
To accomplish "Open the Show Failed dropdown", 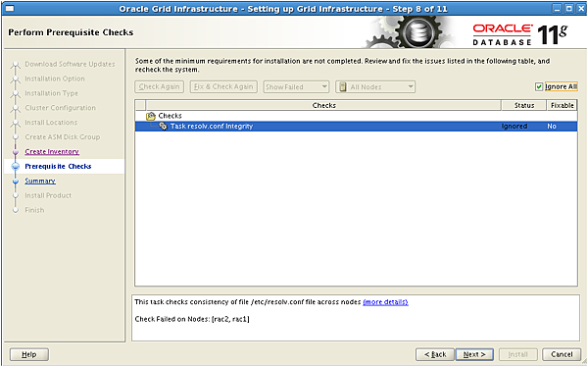I will point(296,87).
